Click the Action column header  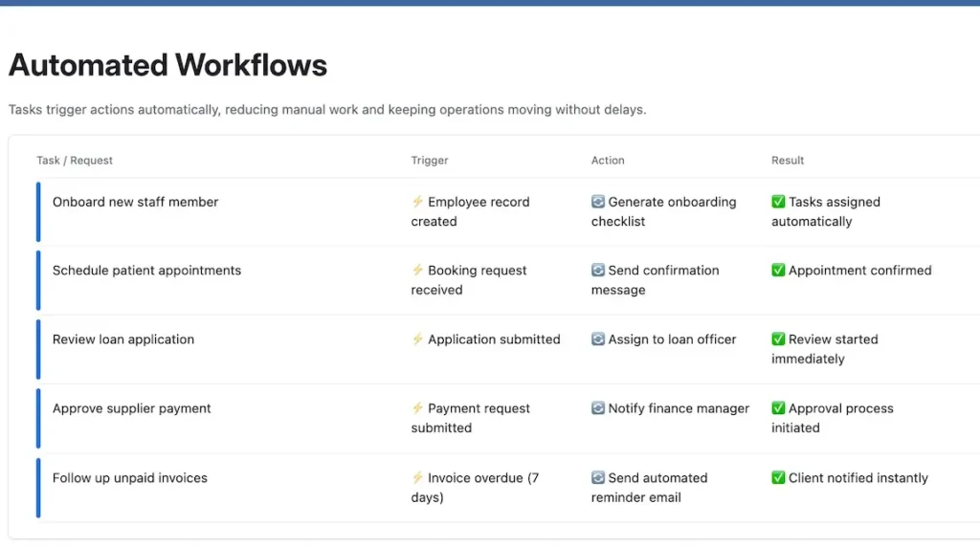[608, 161]
